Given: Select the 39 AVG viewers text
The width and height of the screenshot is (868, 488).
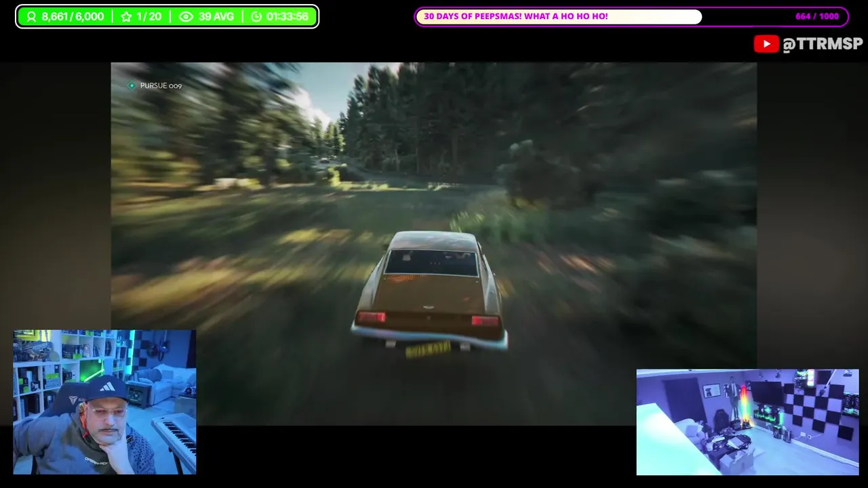Looking at the screenshot, I should tap(216, 17).
